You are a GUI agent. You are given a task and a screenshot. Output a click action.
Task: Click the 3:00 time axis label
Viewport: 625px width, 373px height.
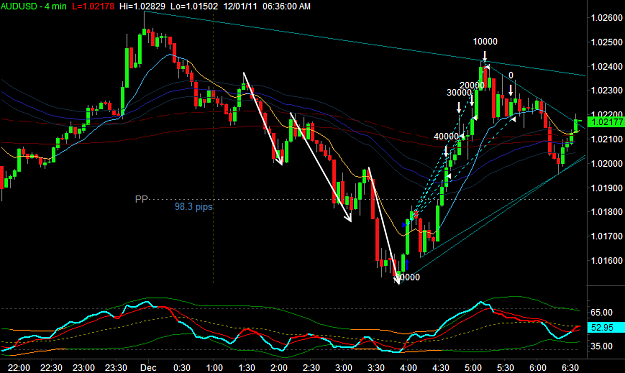click(x=344, y=367)
